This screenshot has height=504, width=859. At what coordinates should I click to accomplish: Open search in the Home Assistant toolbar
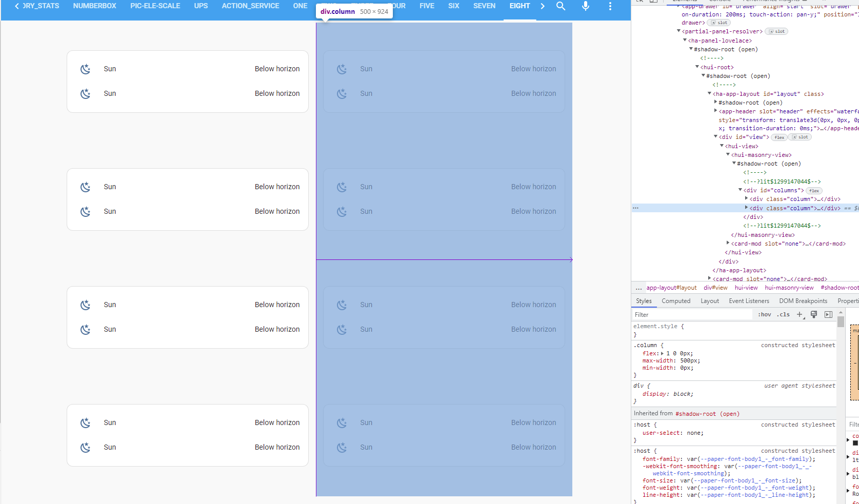click(x=561, y=6)
